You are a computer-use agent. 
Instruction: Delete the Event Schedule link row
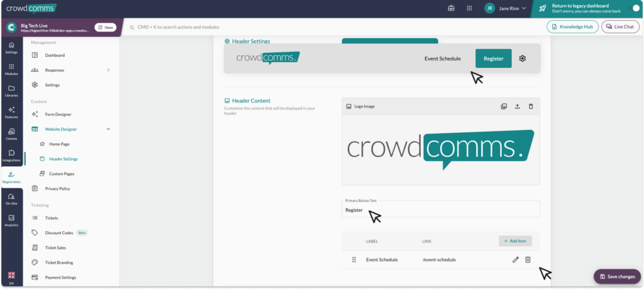[528, 259]
